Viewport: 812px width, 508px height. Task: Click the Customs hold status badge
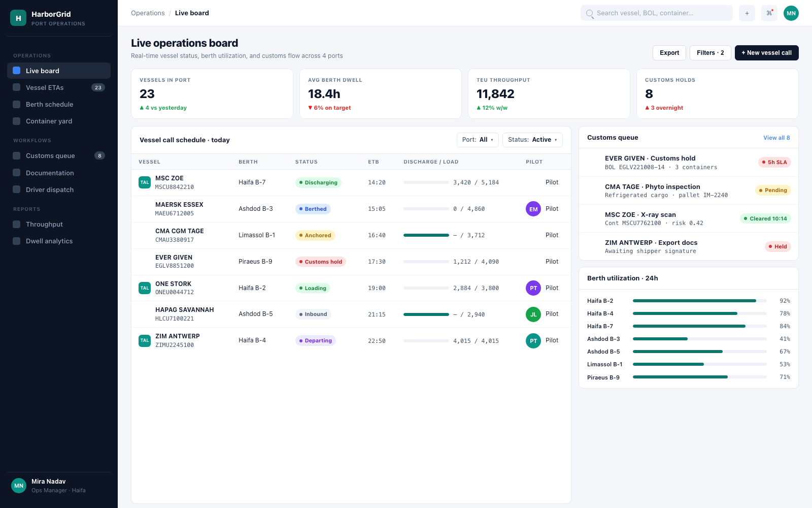click(321, 262)
